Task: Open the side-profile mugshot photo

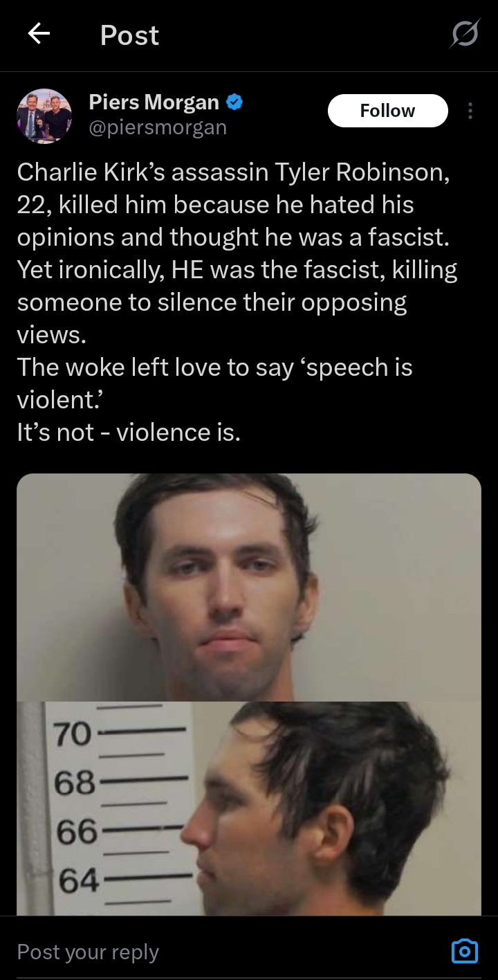Action: pos(249,808)
